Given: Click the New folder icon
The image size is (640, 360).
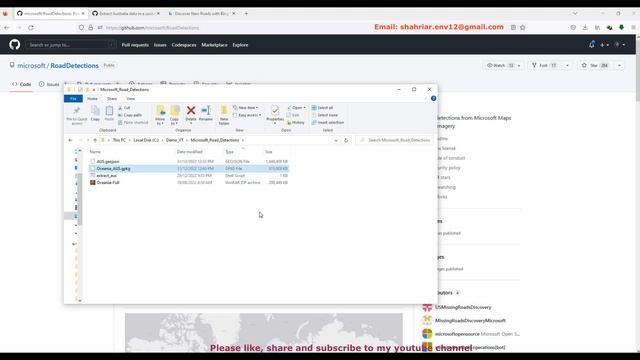Looking at the screenshot, I should 224,110.
